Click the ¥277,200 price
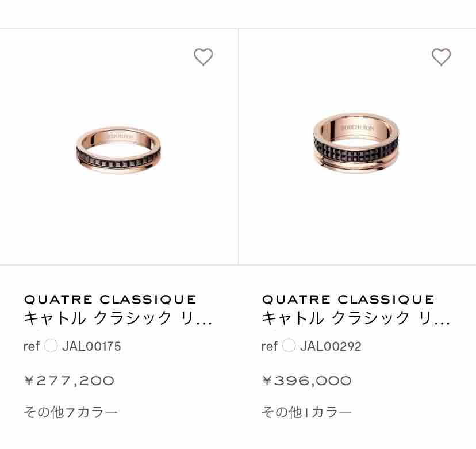The height and width of the screenshot is (449, 476). (x=69, y=381)
